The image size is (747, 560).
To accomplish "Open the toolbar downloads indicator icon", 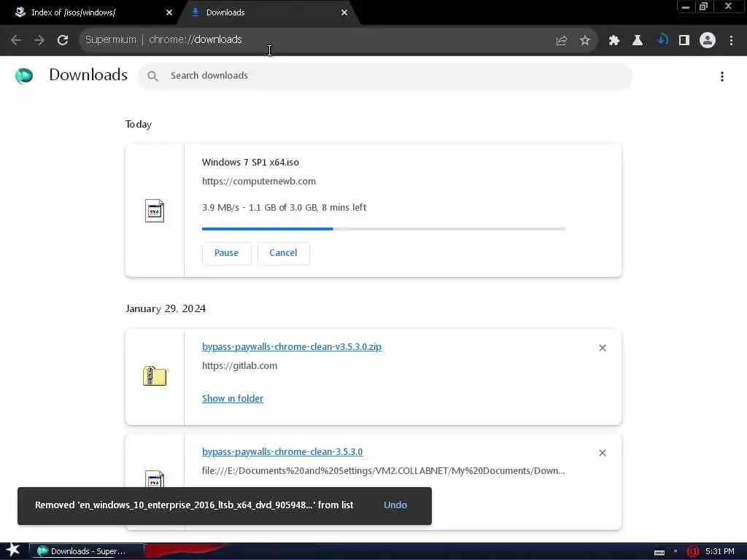I will click(662, 40).
